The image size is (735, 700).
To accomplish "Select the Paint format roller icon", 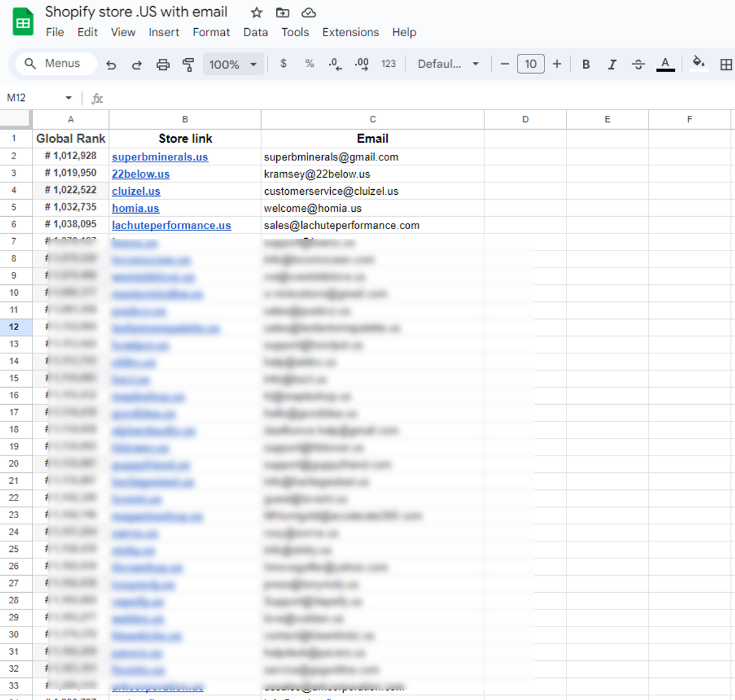I will (189, 64).
